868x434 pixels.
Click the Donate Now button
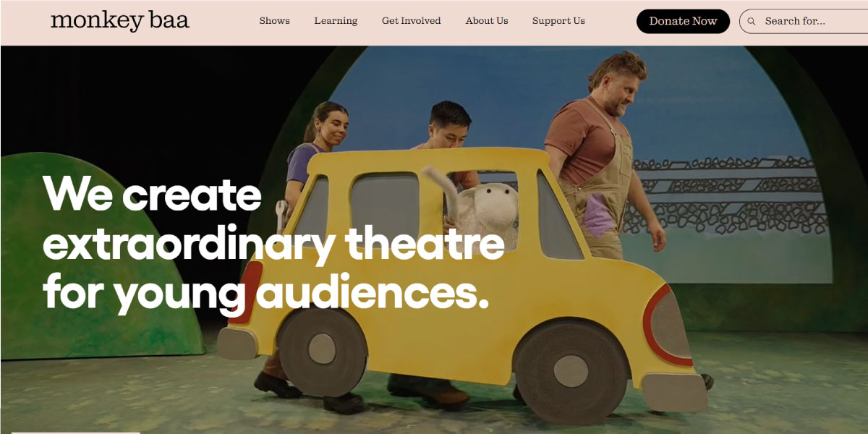click(683, 21)
